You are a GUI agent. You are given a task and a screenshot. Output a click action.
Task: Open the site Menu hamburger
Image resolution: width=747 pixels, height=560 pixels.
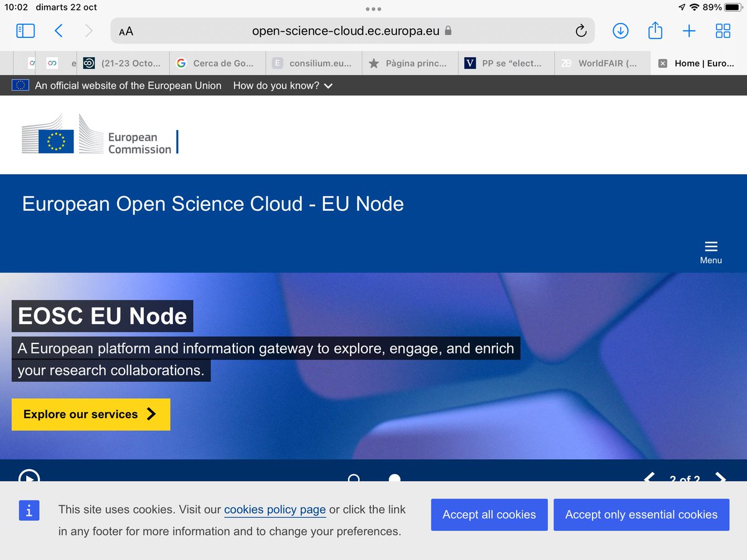pos(711,252)
